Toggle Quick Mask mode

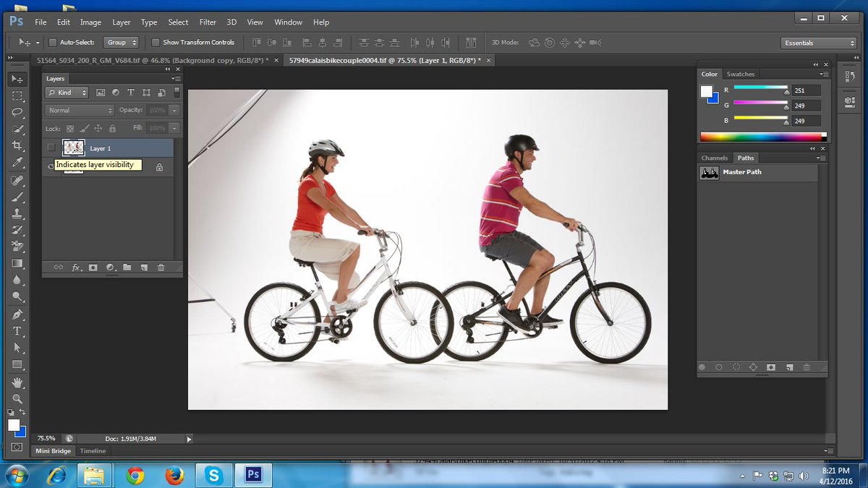pyautogui.click(x=17, y=447)
